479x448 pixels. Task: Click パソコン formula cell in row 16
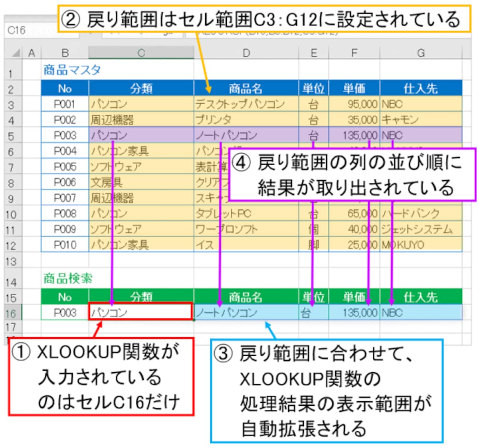[x=141, y=312]
